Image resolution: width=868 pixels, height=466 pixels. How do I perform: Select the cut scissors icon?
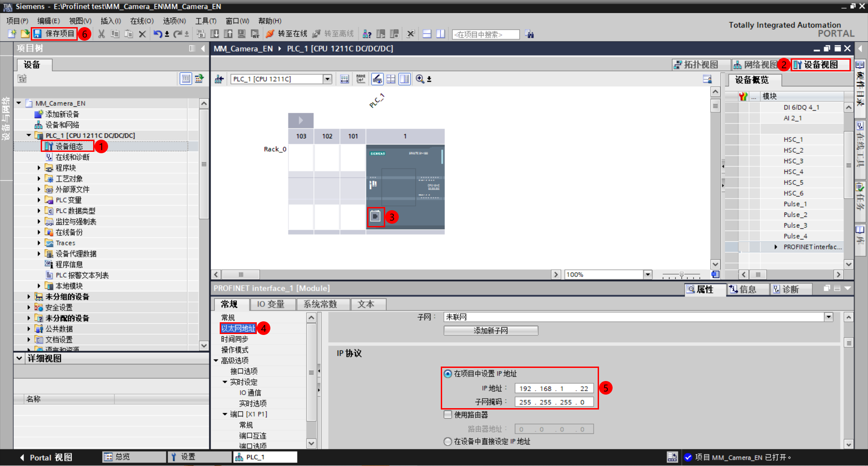[x=101, y=33]
